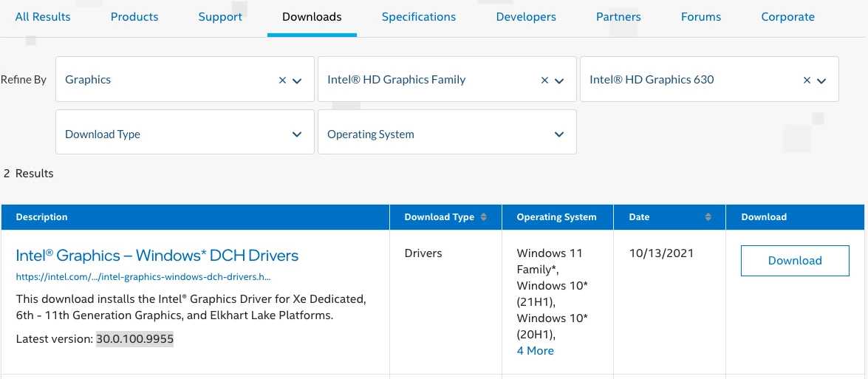Go to the Corporate tab
The image size is (868, 379).
click(787, 16)
